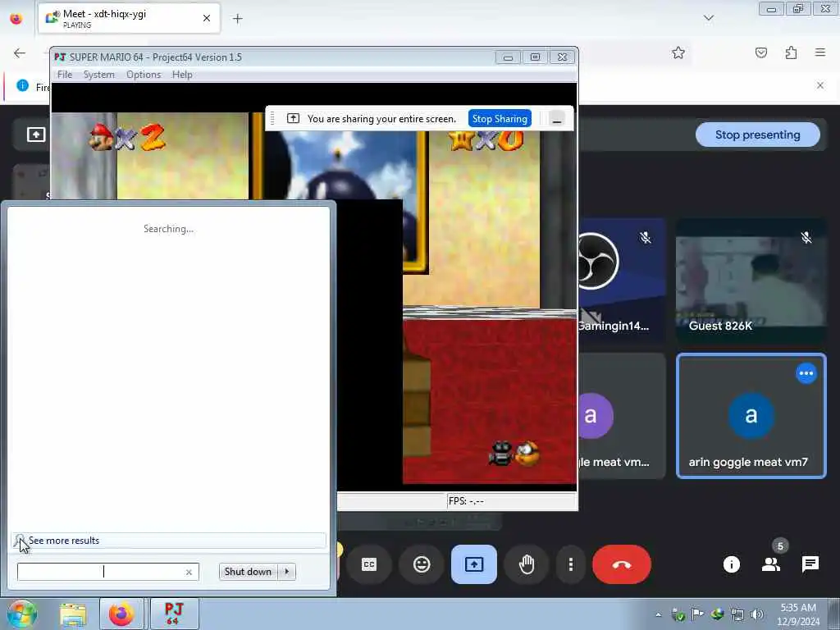Open the Help menu in Project64

tap(182, 75)
